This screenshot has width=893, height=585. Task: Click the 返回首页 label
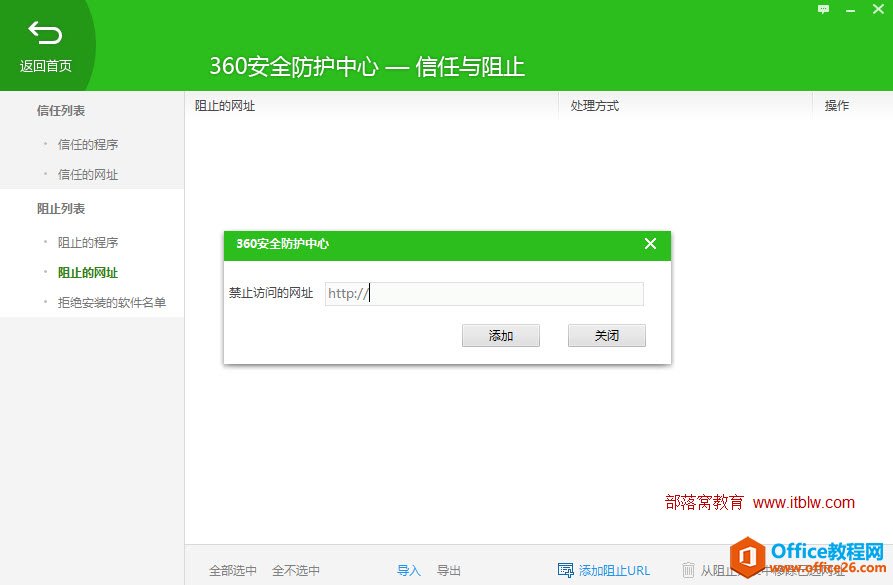click(x=46, y=66)
